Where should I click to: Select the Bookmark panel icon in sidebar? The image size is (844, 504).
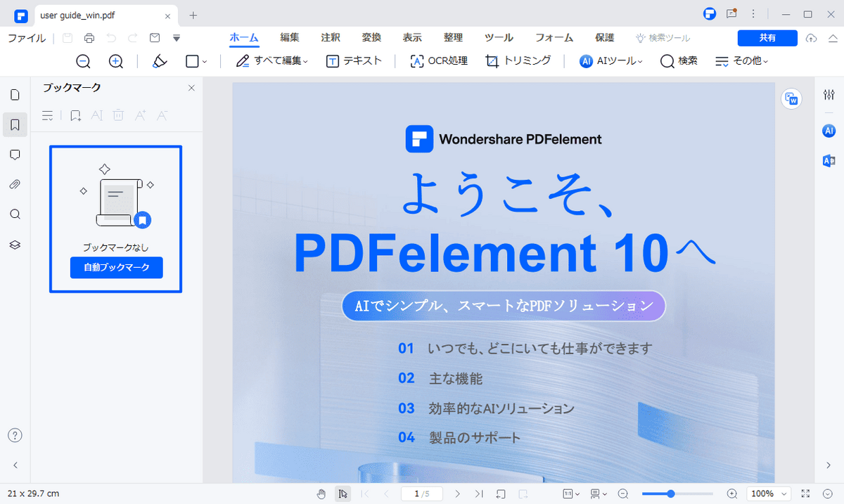pyautogui.click(x=15, y=124)
